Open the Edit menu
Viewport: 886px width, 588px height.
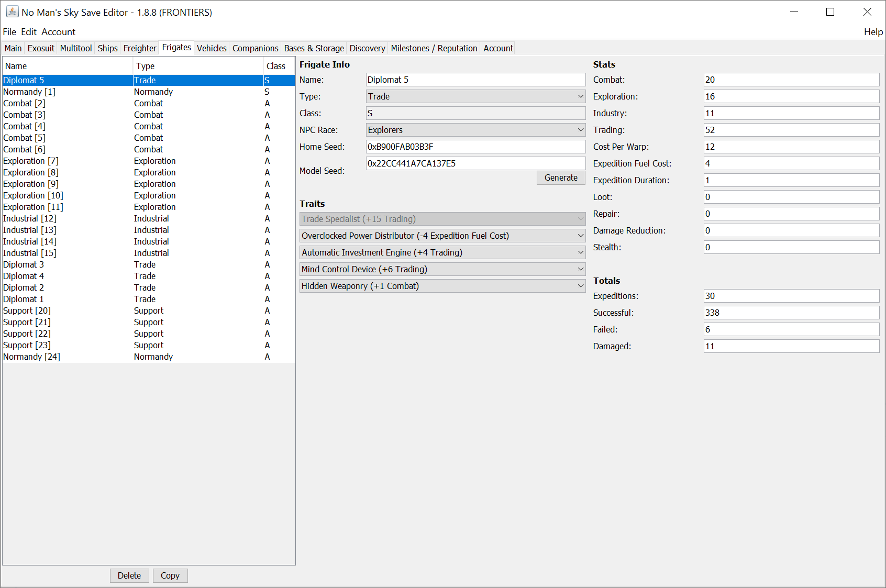(x=29, y=32)
